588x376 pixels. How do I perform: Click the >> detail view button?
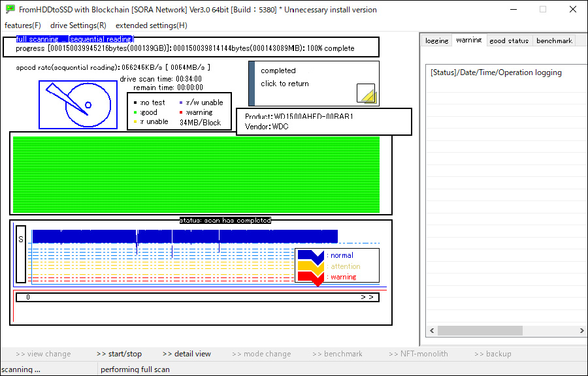pos(187,354)
